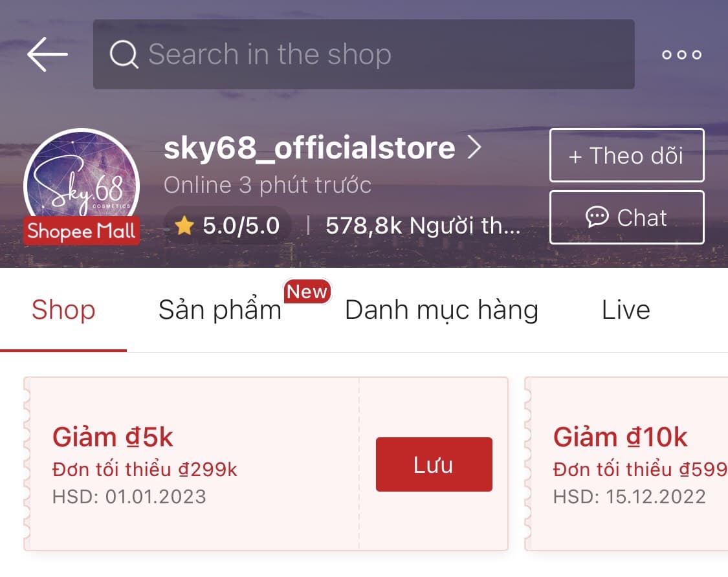Tap the 5.0/5.0 rating score
Viewport: 728px width, 577px height.
pos(241,226)
